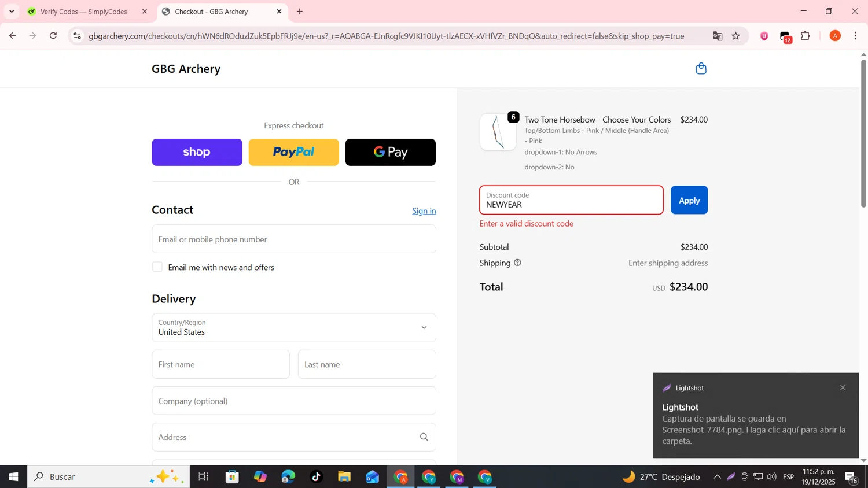The height and width of the screenshot is (488, 868).
Task: Click the Last name field
Action: [x=367, y=364]
